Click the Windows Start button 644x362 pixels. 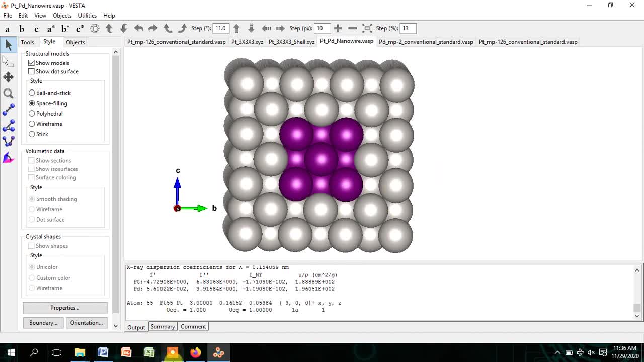click(x=11, y=352)
